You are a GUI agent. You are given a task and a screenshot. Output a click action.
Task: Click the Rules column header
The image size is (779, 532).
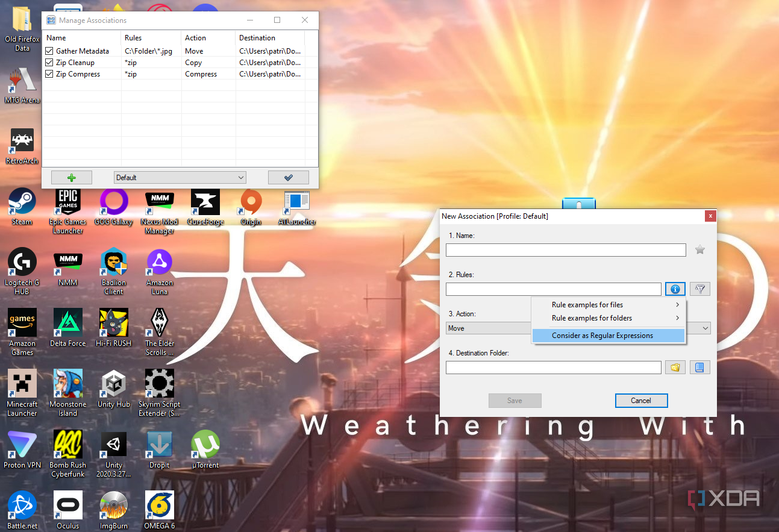coord(151,38)
